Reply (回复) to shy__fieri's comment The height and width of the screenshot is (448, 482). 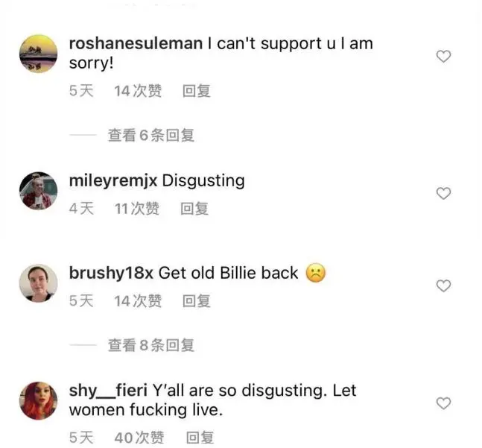(200, 438)
